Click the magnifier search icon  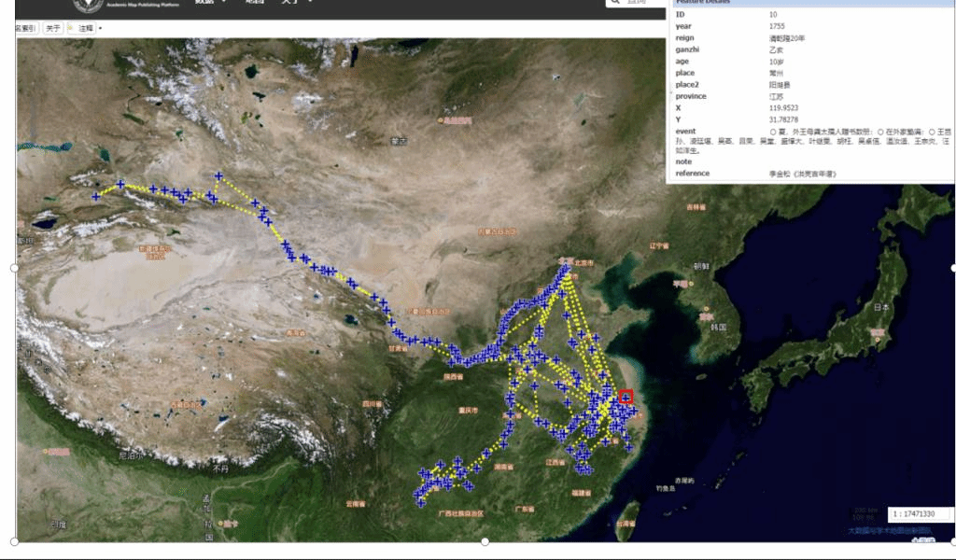tap(615, 3)
